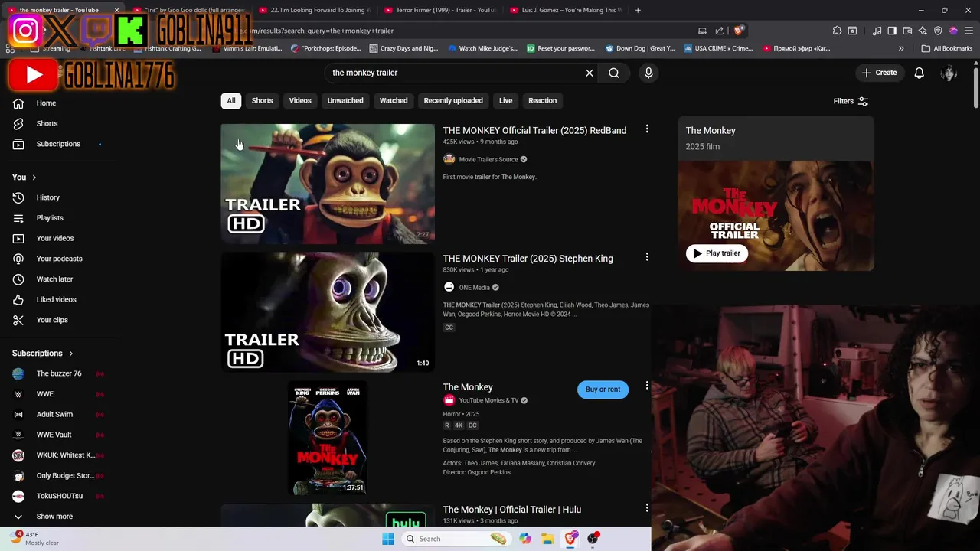Open a new browser tab
980x551 pixels.
pos(638,10)
